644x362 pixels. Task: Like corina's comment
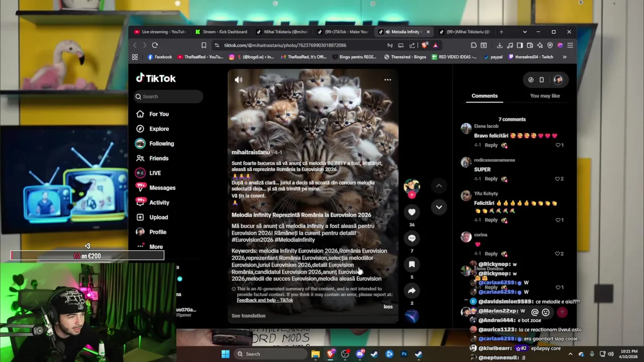click(x=558, y=253)
